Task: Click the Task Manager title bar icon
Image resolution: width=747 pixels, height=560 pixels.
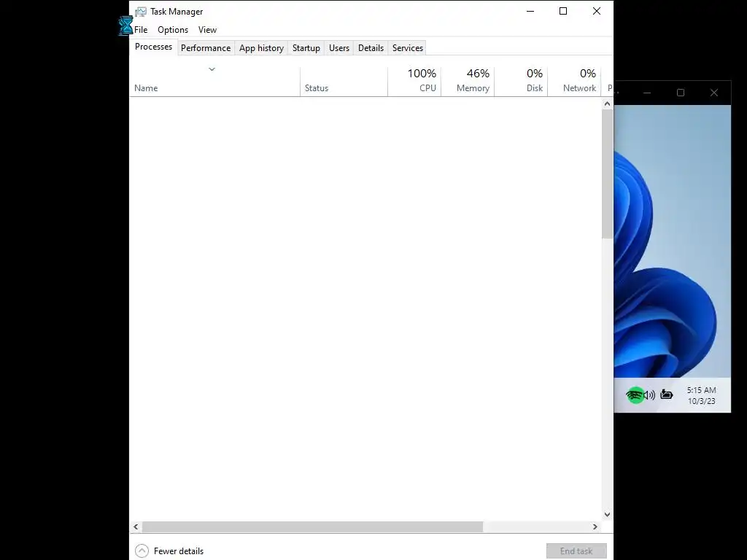Action: point(141,12)
